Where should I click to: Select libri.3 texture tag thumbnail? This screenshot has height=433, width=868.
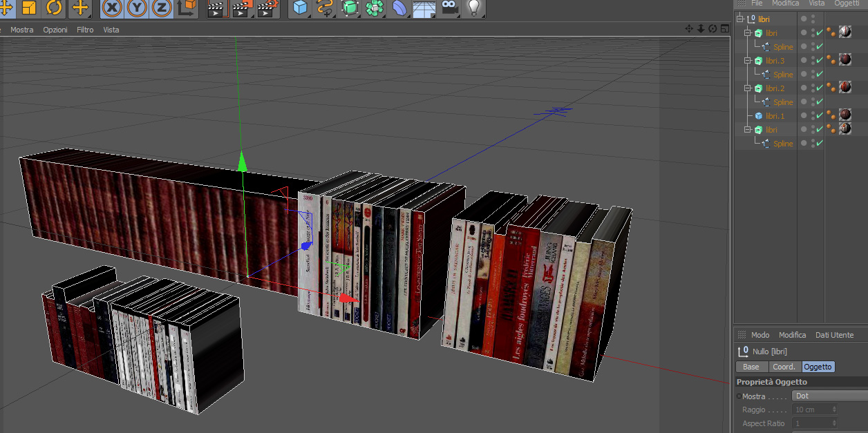[x=845, y=59]
